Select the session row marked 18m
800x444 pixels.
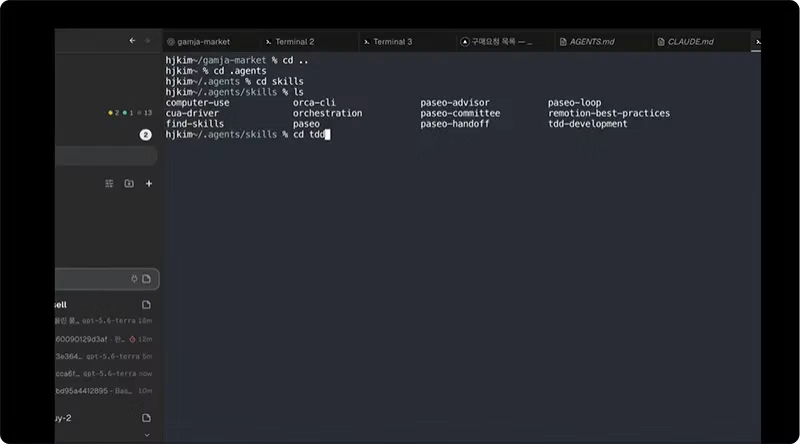pyautogui.click(x=104, y=320)
